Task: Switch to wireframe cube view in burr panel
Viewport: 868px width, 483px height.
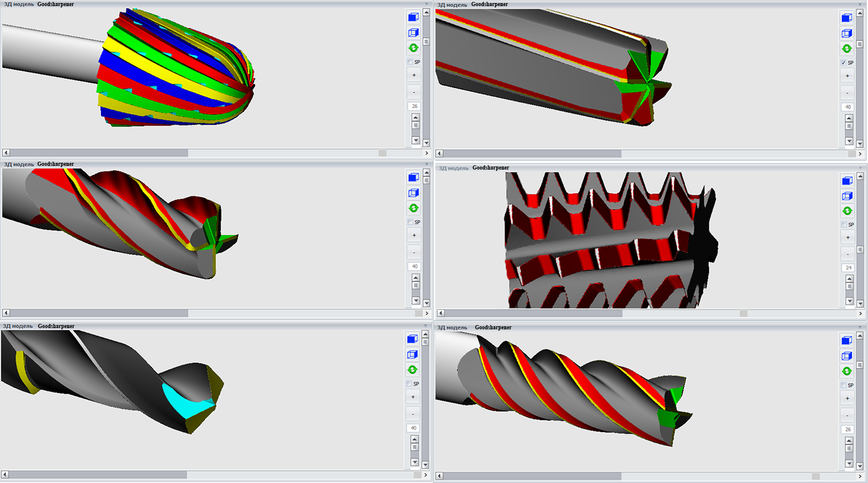Action: 414,32
